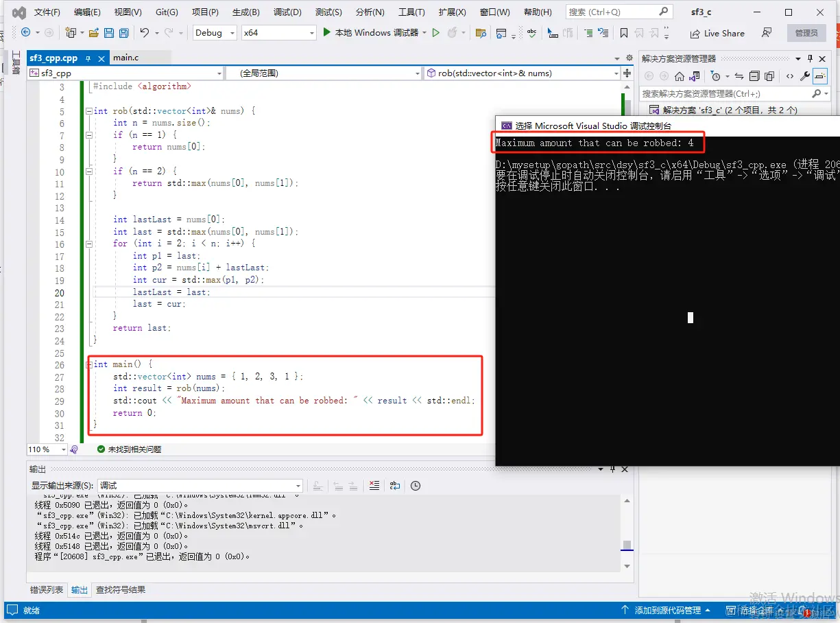Click the open file folder icon
Image resolution: width=840 pixels, height=623 pixels.
[94, 32]
